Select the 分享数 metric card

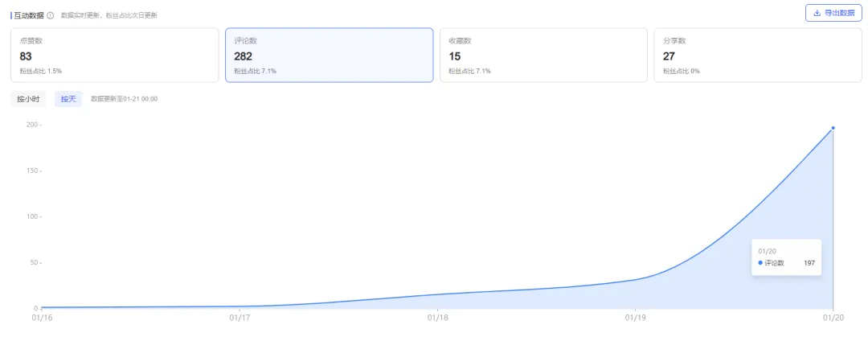758,55
